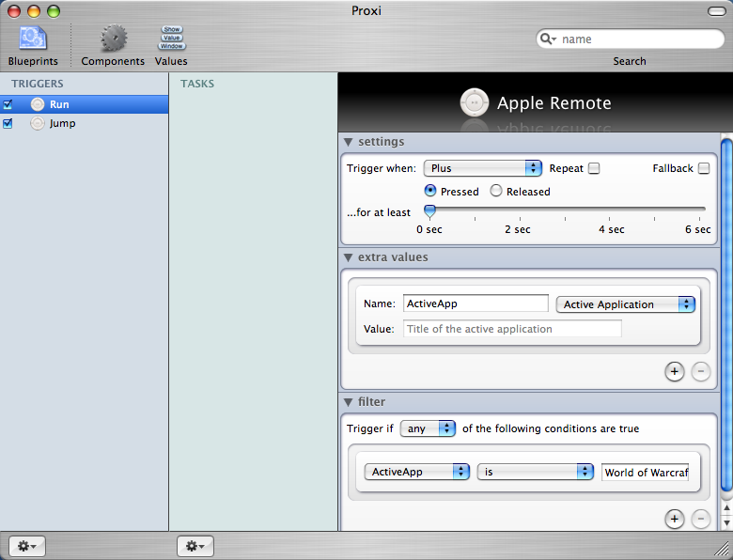Click the '...for at least' slider thumb
Viewport: 733px width, 560px height.
pos(429,211)
